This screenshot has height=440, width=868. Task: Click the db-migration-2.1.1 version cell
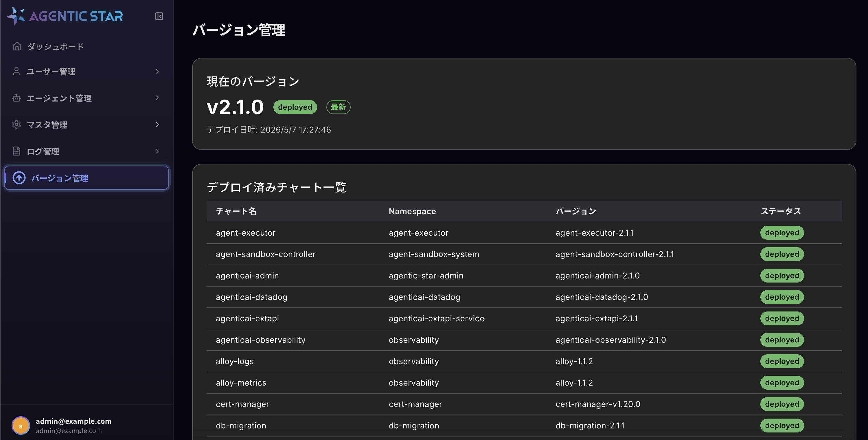tap(590, 426)
